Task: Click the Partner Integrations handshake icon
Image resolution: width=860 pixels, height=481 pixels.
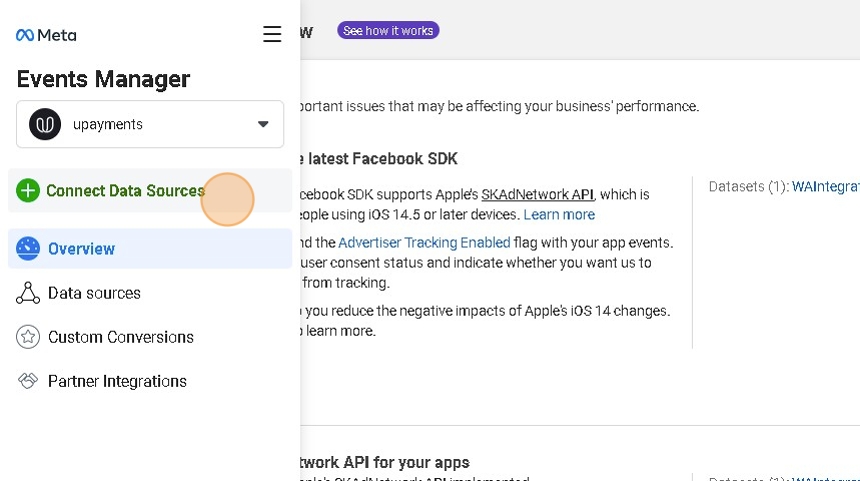Action: (x=28, y=381)
